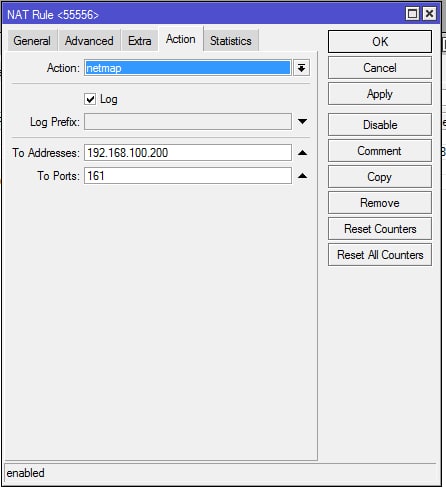The image size is (446, 492).
Task: Remove the NAT rule
Action: pos(380,203)
